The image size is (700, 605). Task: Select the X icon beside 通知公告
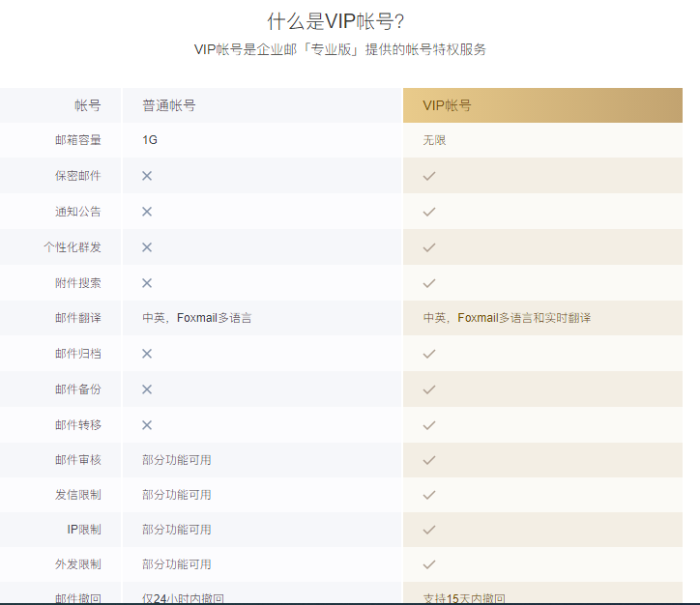pyautogui.click(x=147, y=212)
